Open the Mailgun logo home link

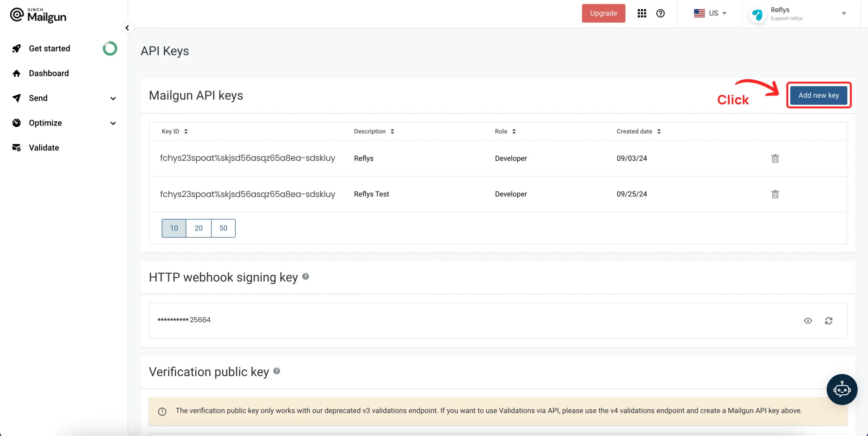(38, 15)
